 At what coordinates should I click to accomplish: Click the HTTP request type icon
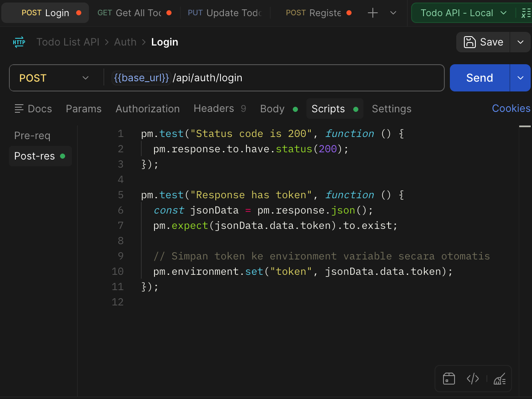pos(19,42)
